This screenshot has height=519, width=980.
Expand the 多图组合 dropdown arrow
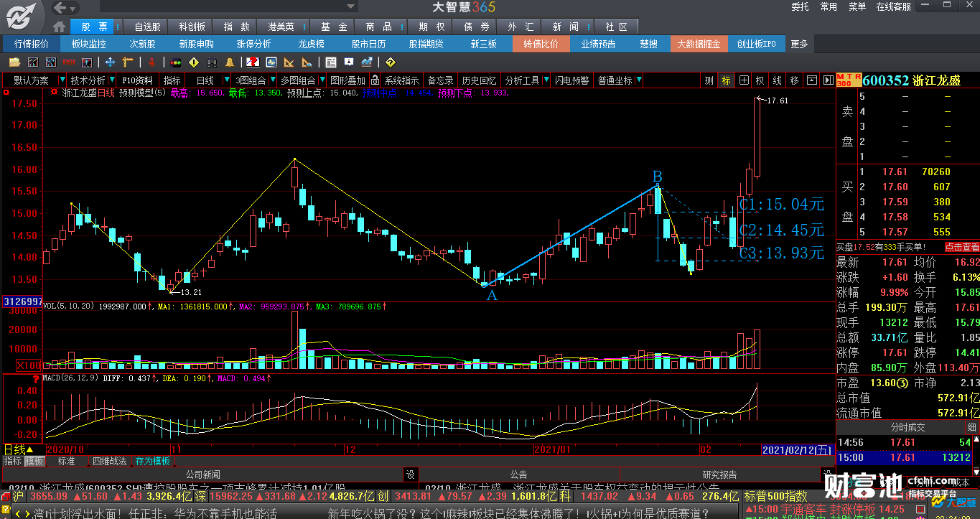(x=322, y=80)
